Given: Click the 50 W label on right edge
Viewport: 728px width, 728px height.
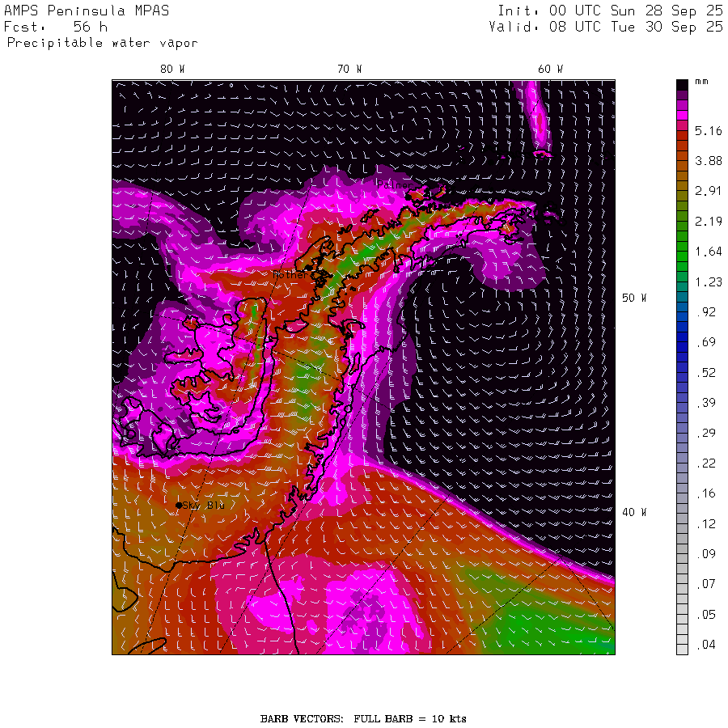Looking at the screenshot, I should tap(633, 298).
